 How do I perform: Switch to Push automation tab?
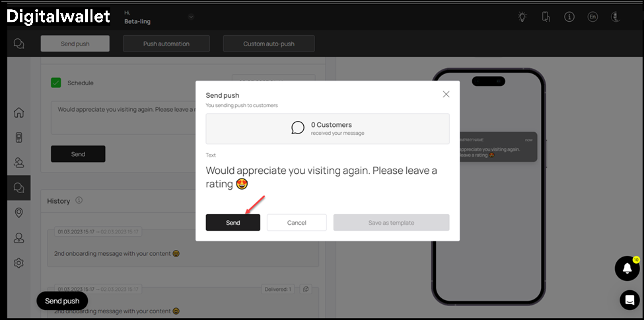pos(166,44)
